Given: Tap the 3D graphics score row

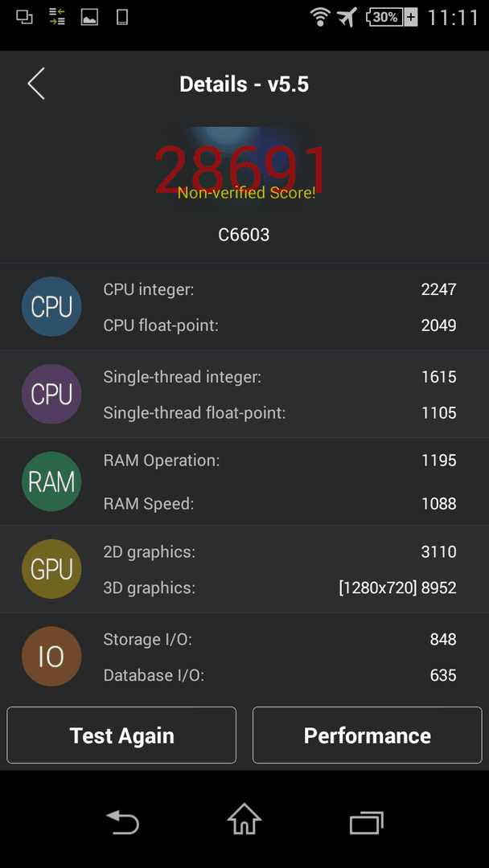Looking at the screenshot, I should 280,588.
